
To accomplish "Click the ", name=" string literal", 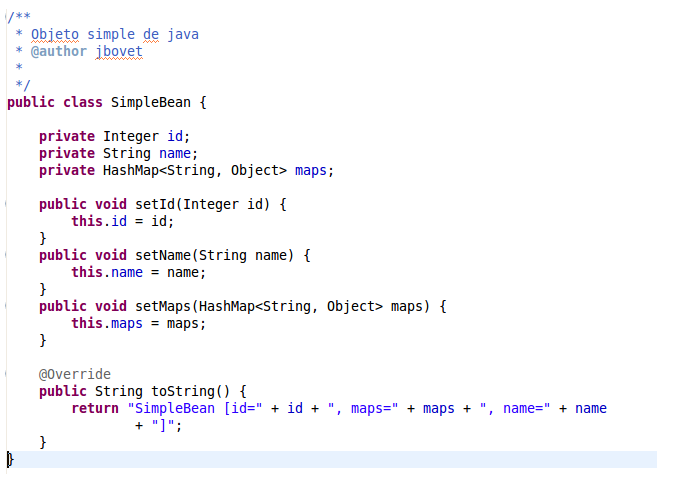I will pyautogui.click(x=515, y=408).
